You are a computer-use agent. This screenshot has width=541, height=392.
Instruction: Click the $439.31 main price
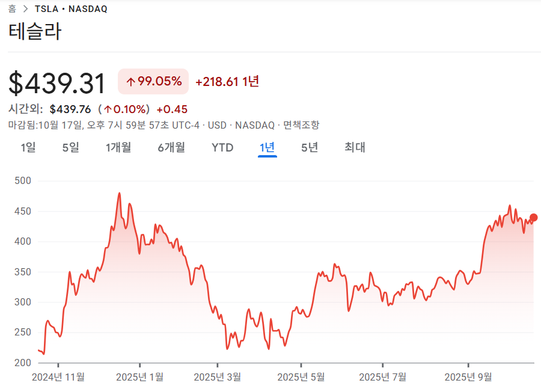point(57,83)
